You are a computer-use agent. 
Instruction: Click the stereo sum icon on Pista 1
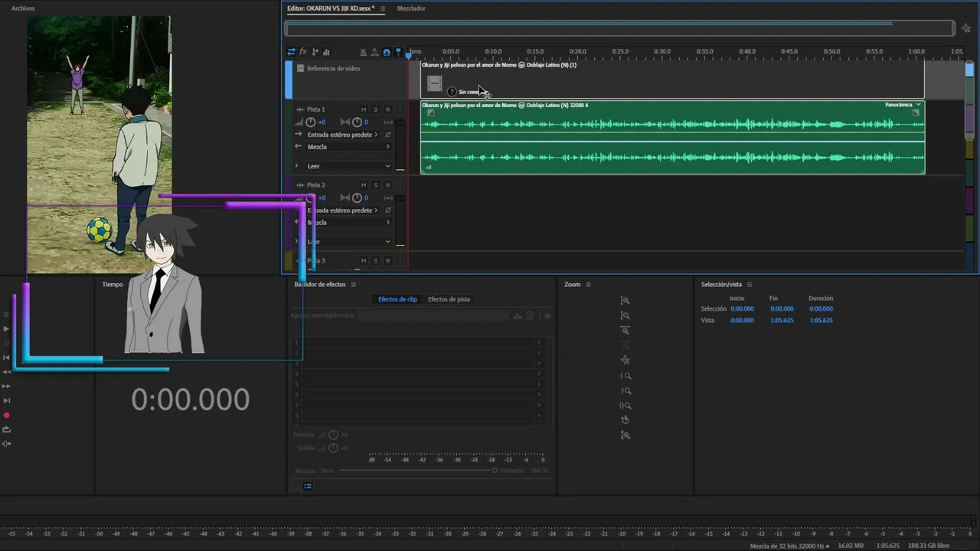388,122
